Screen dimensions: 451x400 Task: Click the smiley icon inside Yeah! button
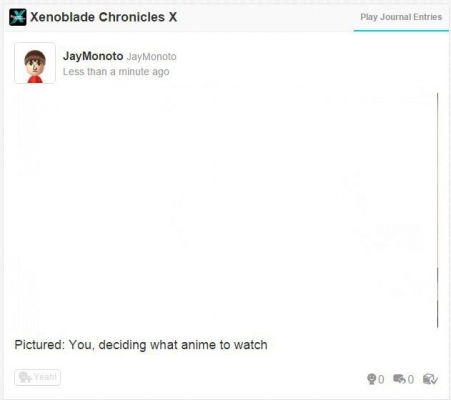tap(25, 377)
